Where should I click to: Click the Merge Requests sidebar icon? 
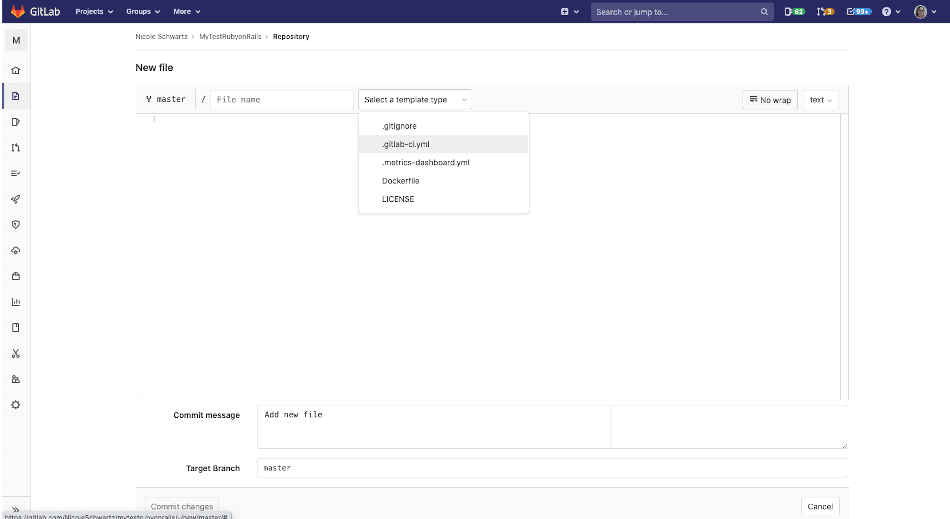point(15,147)
